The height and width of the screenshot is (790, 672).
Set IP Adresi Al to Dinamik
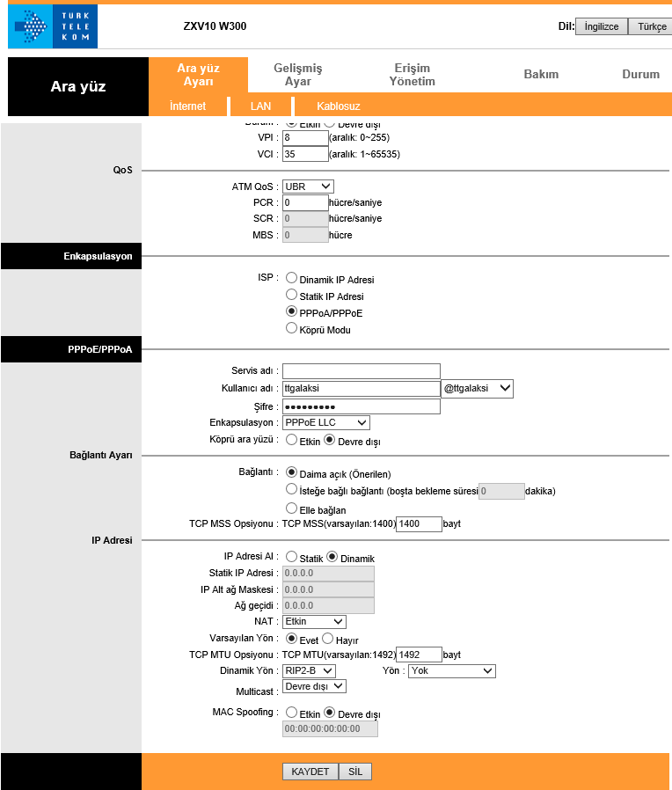332,557
